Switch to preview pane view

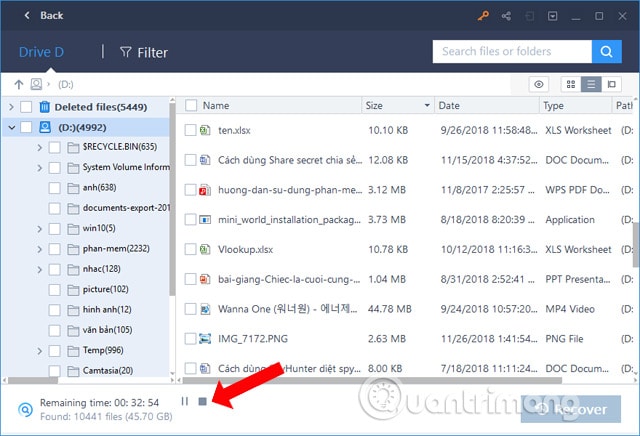coord(611,85)
